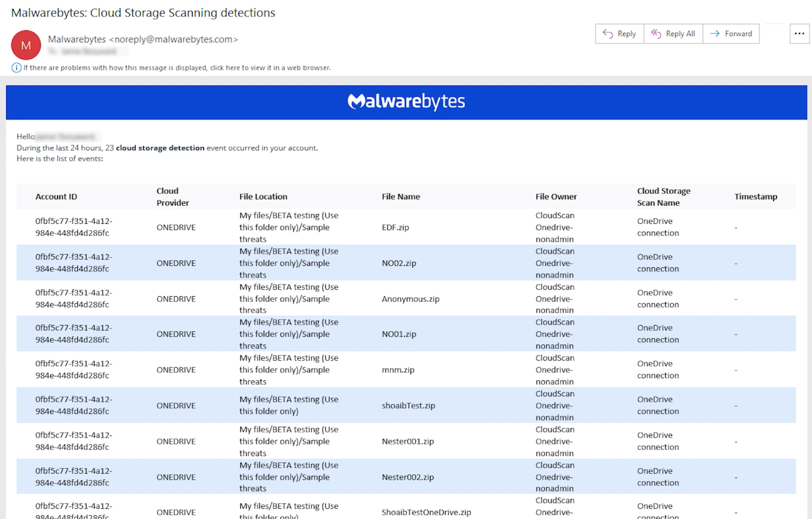Select the EDF.zip file name
This screenshot has height=519, width=812.
click(395, 228)
